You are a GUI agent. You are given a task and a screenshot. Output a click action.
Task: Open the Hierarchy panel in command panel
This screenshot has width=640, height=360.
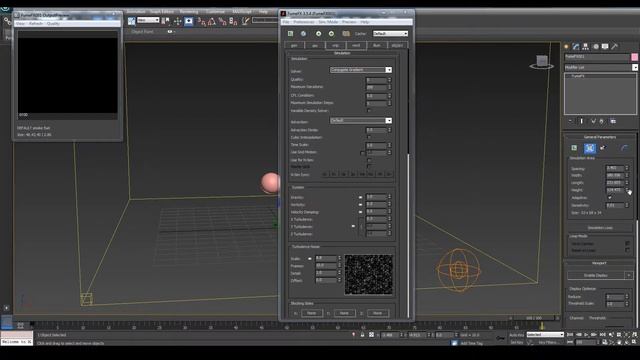coord(585,47)
